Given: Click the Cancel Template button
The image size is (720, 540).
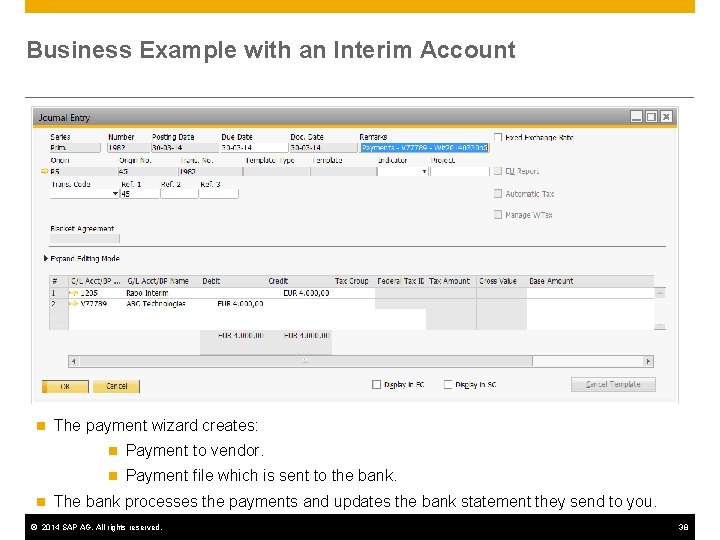Looking at the screenshot, I should pos(613,384).
